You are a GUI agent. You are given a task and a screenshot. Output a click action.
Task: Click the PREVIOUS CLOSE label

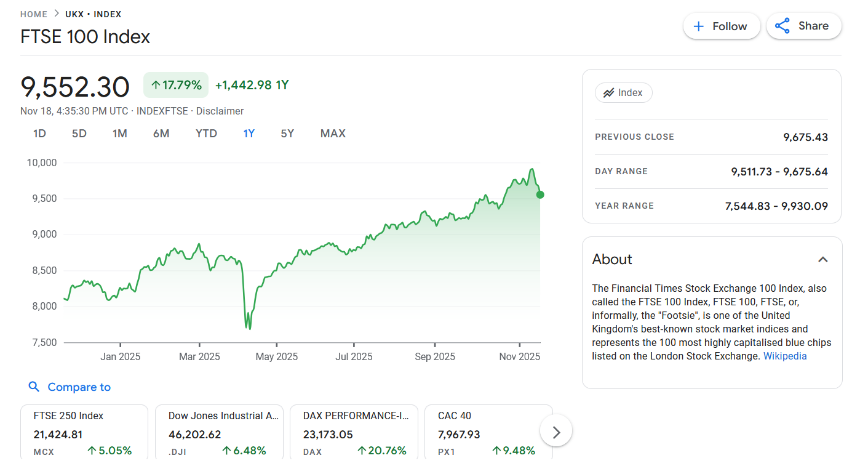coord(634,137)
